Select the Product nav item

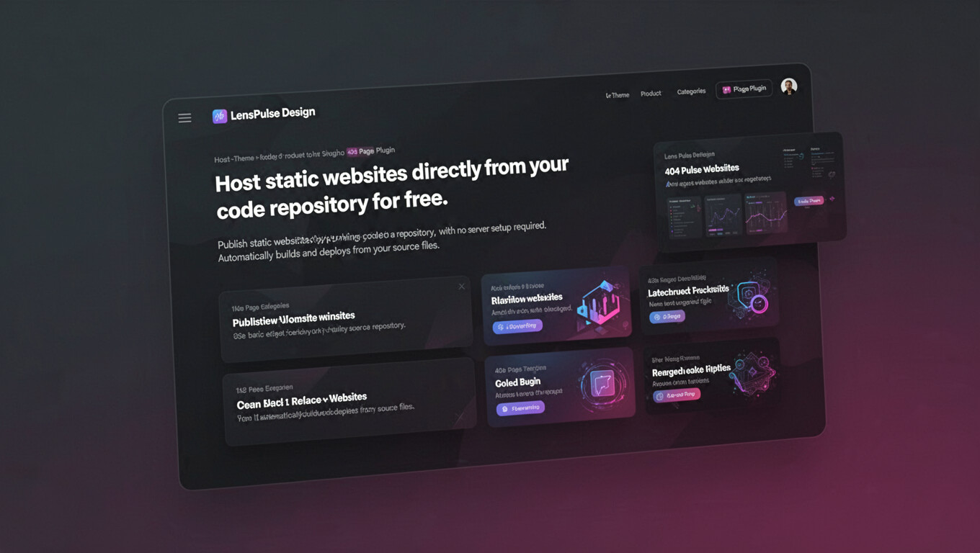point(651,94)
